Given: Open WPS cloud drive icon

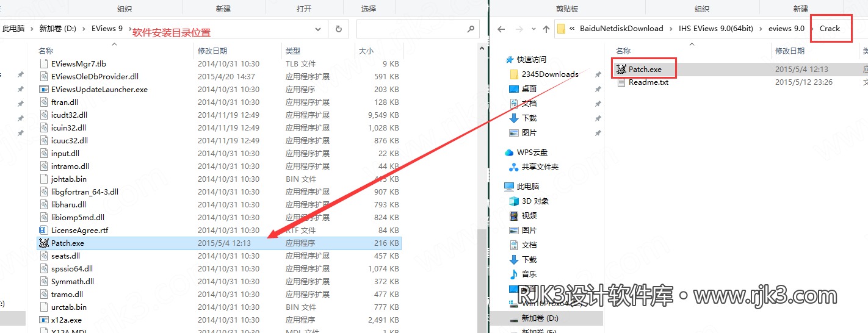Looking at the screenshot, I should 509,152.
